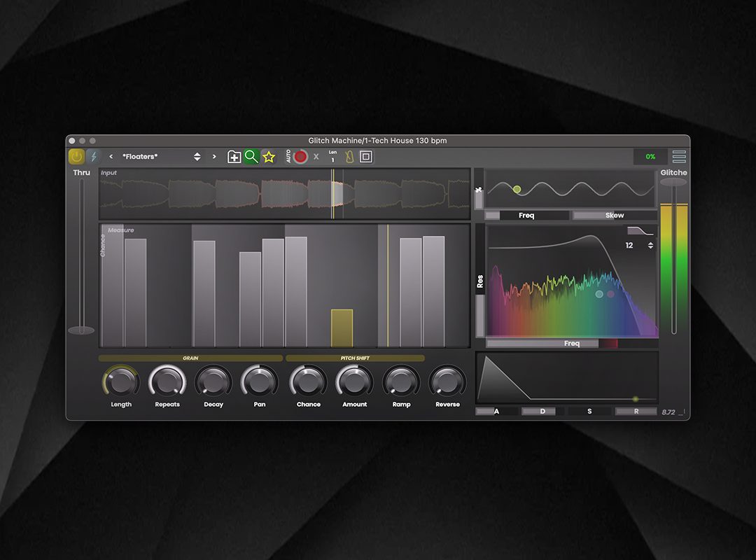Viewport: 756px width, 560px height.
Task: Click the X clear button
Action: 316,156
